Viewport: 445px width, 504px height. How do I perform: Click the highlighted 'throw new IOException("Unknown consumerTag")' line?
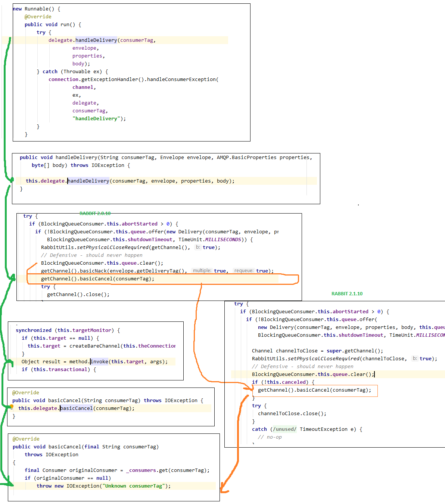click(104, 486)
